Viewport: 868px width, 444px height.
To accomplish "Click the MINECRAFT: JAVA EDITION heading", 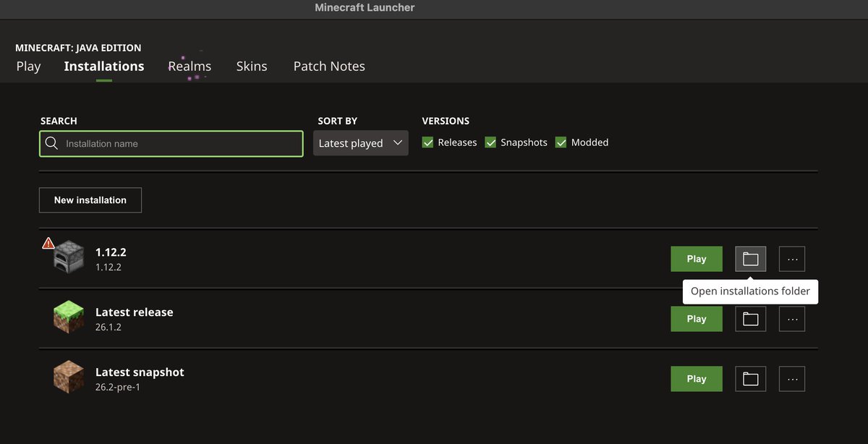I will coord(78,48).
